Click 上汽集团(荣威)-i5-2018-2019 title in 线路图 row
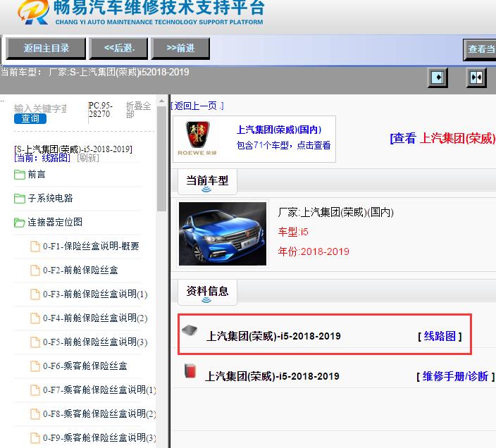The width and height of the screenshot is (496, 448). 273,336
